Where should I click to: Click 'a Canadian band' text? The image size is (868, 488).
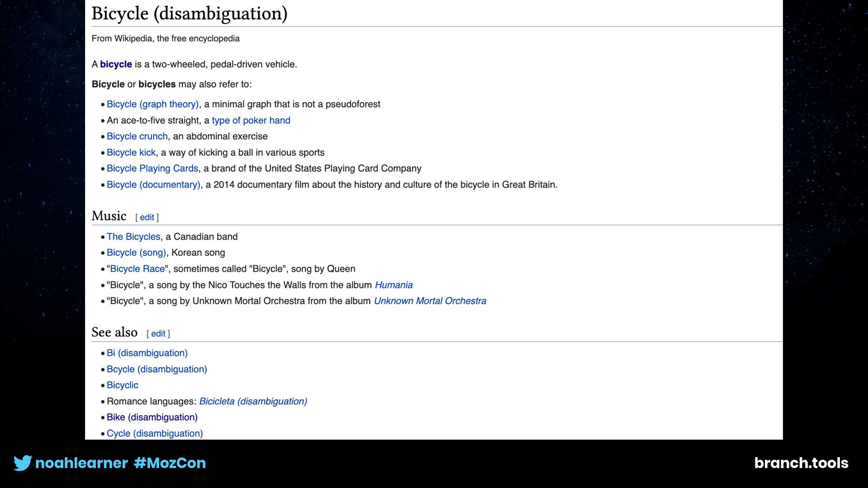[x=202, y=237]
